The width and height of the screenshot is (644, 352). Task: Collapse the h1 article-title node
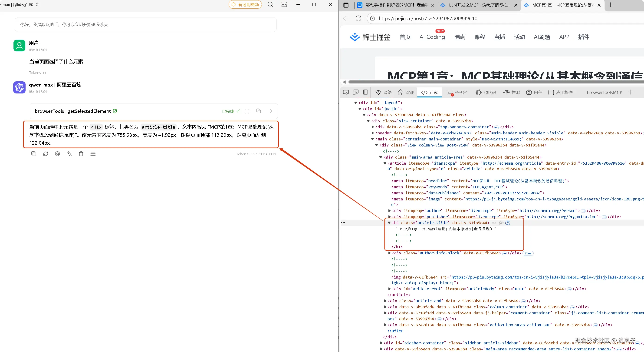pyautogui.click(x=389, y=223)
